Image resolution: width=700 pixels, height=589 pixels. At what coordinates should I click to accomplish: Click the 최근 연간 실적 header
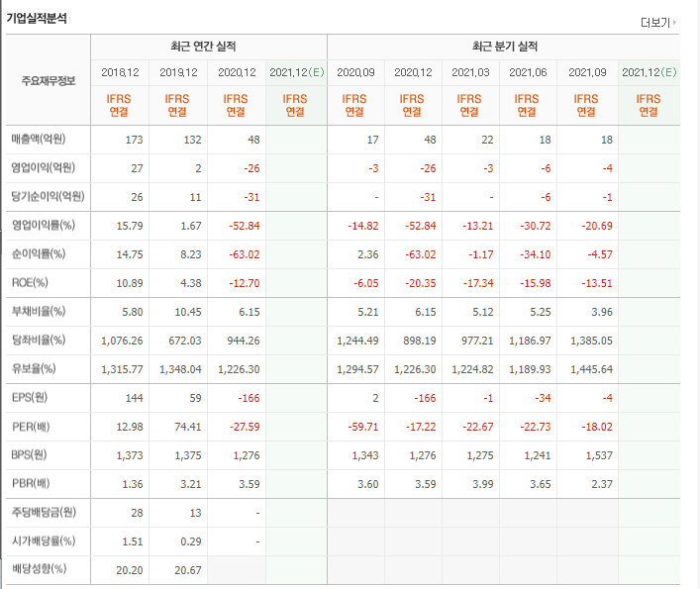point(203,47)
